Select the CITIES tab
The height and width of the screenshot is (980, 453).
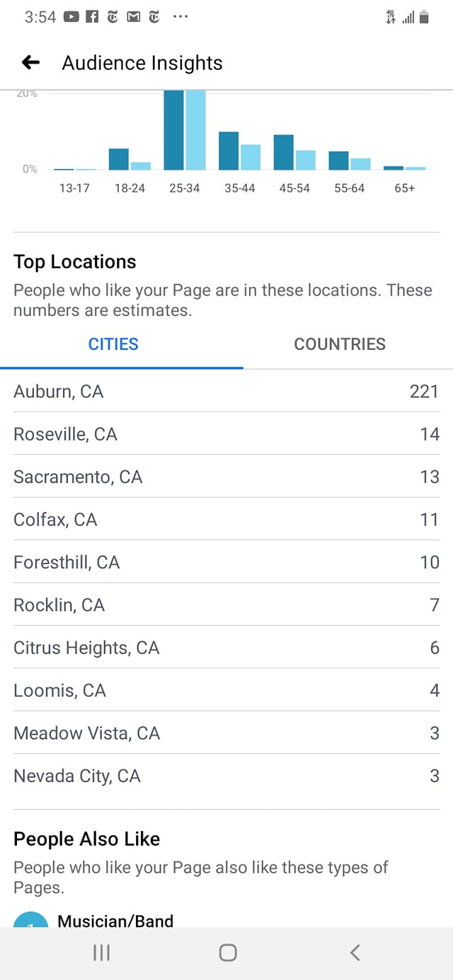click(x=113, y=344)
